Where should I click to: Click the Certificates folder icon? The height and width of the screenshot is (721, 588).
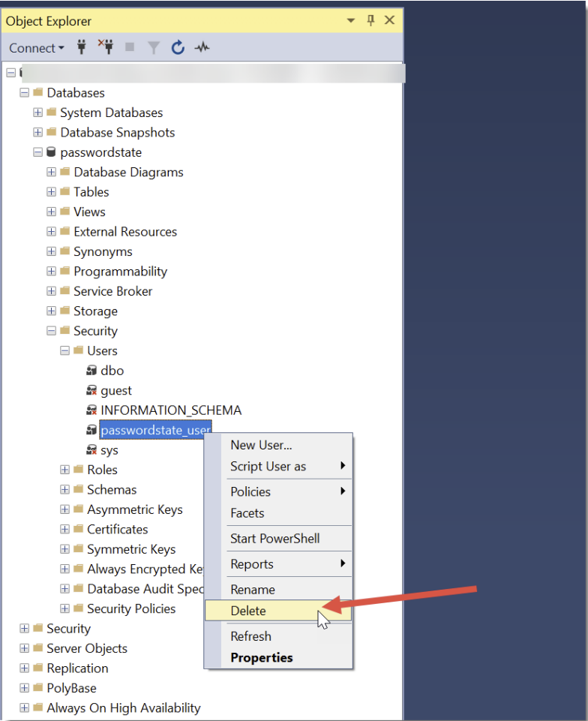pos(78,529)
